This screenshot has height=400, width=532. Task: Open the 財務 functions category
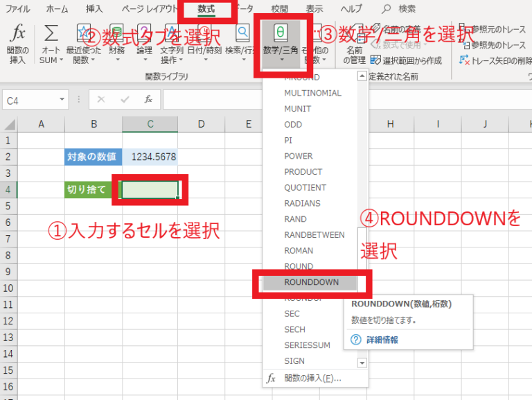116,44
